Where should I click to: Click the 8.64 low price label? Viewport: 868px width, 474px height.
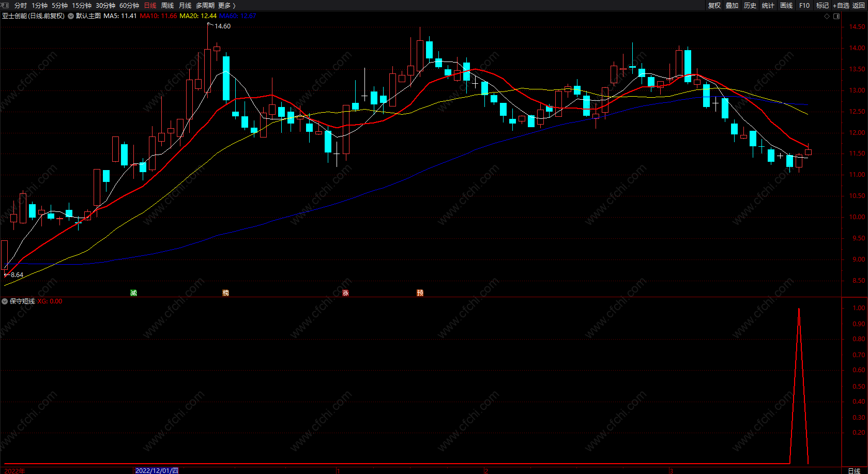point(17,275)
